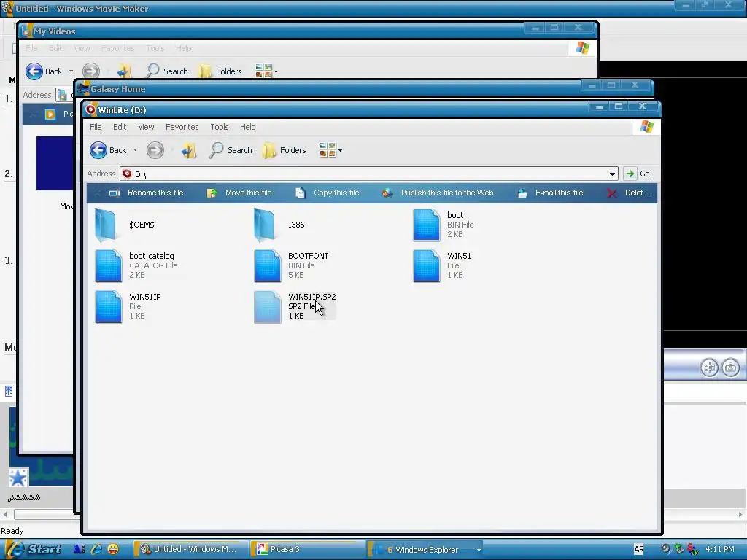Open the File menu in WinLite window

pos(96,127)
